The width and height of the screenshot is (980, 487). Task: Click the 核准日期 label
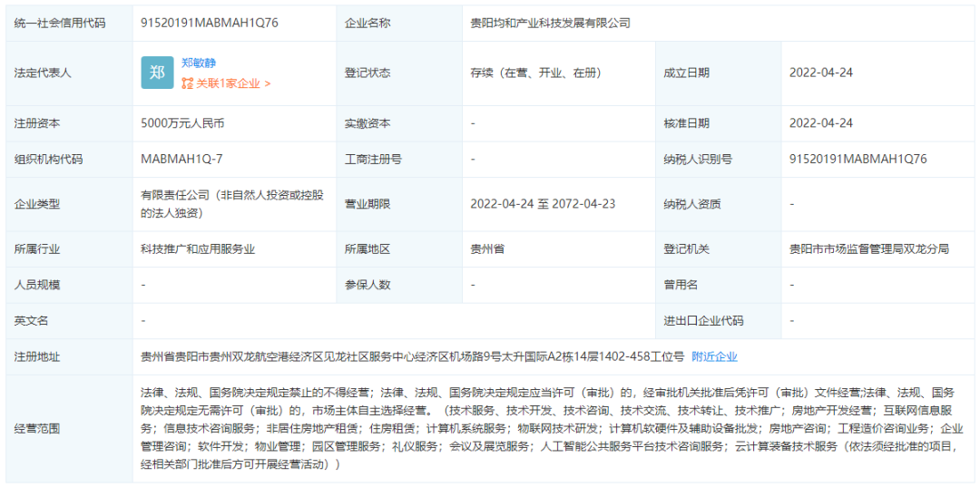pyautogui.click(x=686, y=123)
